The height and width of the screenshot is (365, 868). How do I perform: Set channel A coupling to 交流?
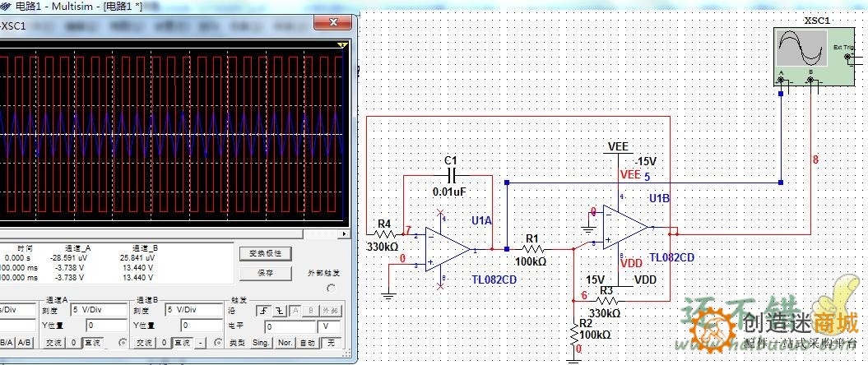[x=55, y=343]
